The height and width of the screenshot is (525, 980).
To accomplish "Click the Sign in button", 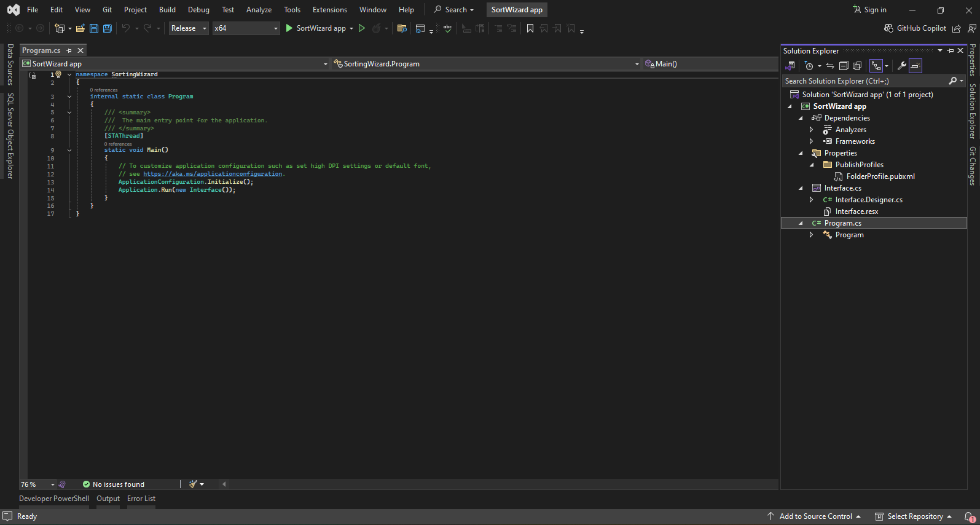I will click(x=869, y=10).
